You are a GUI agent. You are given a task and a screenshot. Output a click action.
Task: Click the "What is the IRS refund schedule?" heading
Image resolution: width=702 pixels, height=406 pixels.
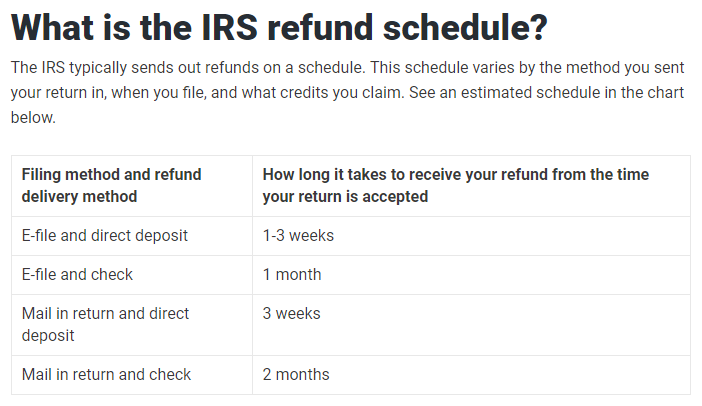pos(278,27)
